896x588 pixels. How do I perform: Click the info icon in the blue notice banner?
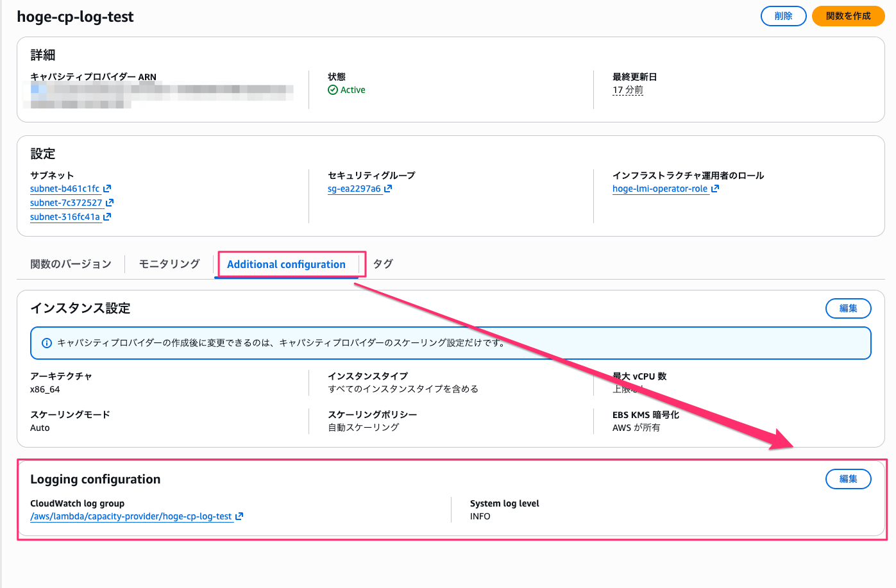pyautogui.click(x=47, y=343)
